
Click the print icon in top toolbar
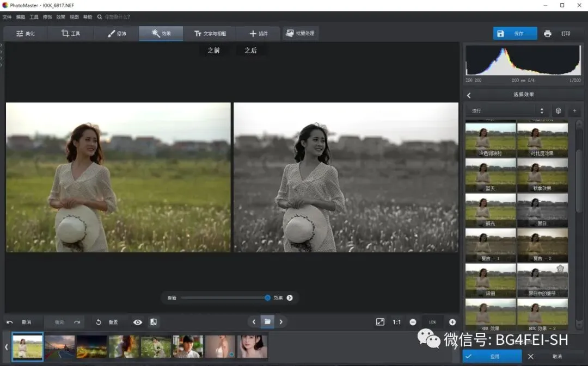pos(548,34)
